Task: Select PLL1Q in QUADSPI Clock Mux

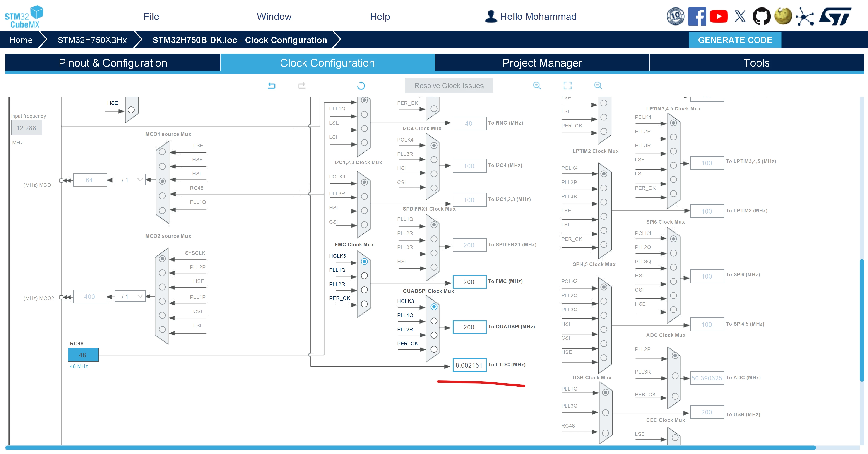Action: click(434, 321)
